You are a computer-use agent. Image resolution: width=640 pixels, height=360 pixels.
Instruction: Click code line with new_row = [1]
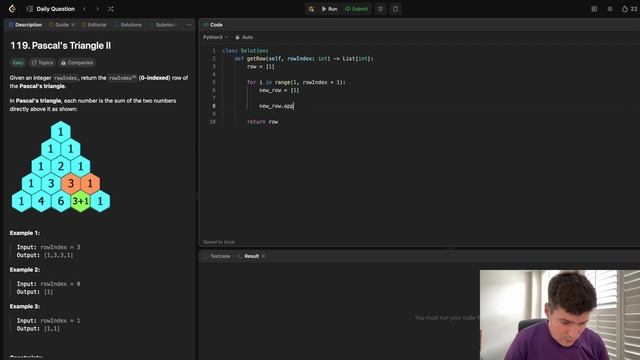pyautogui.click(x=279, y=90)
